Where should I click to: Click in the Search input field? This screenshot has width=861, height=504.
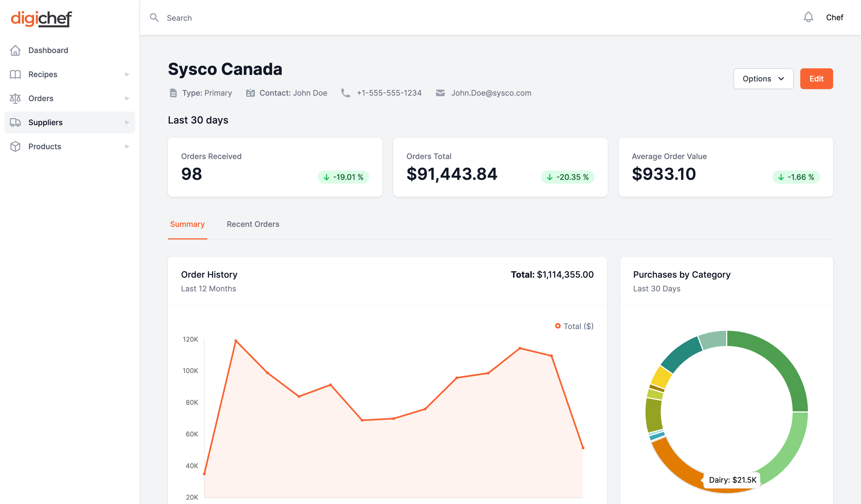(x=472, y=18)
